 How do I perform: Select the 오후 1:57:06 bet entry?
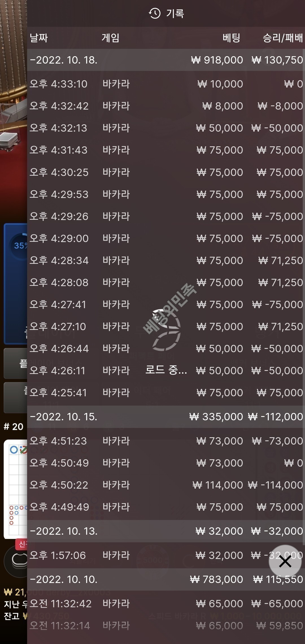tap(166, 555)
